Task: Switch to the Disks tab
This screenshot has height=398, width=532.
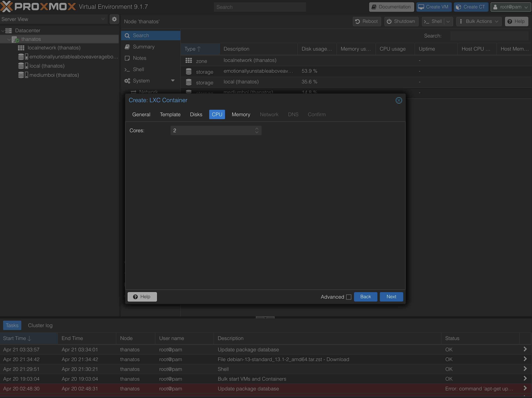Action: (x=196, y=115)
